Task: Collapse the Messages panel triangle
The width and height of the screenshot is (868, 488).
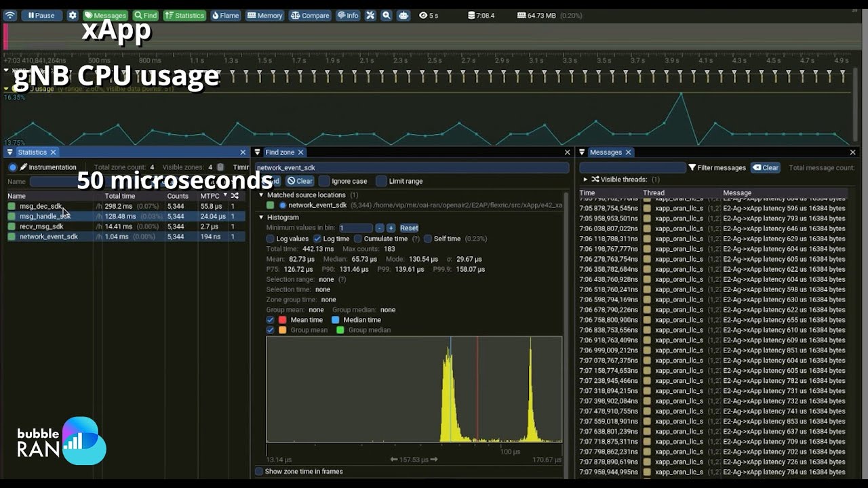Action: pyautogui.click(x=582, y=152)
